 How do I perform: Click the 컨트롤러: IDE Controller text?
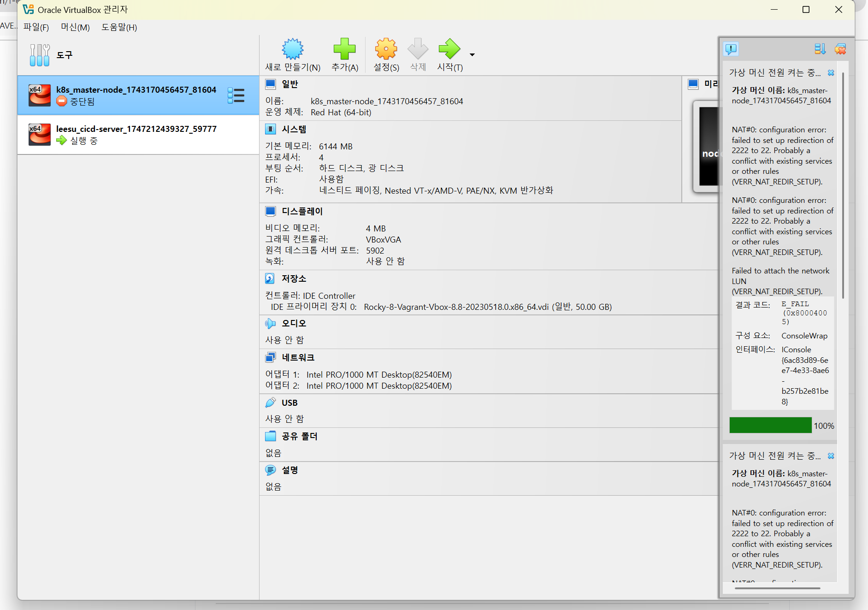(x=310, y=296)
